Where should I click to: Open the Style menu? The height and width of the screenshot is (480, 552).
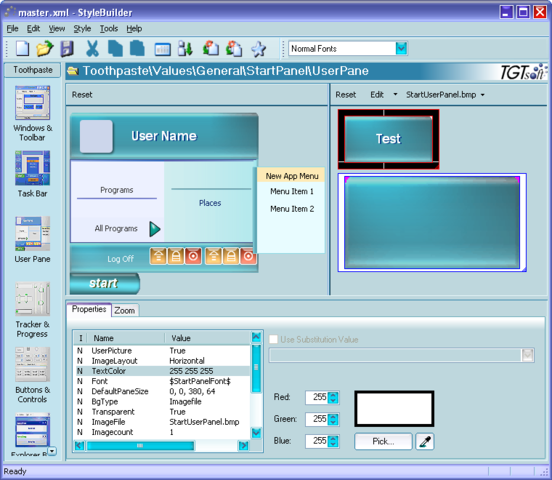click(82, 29)
